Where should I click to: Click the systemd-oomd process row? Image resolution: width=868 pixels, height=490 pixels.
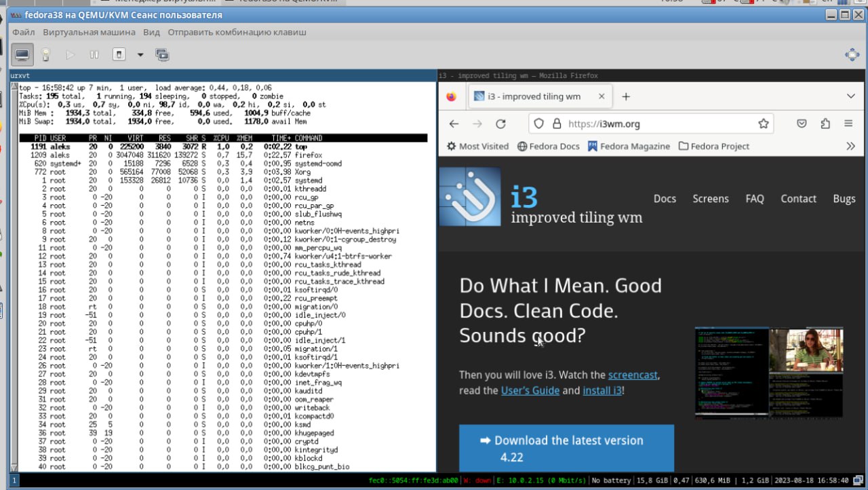(x=223, y=164)
